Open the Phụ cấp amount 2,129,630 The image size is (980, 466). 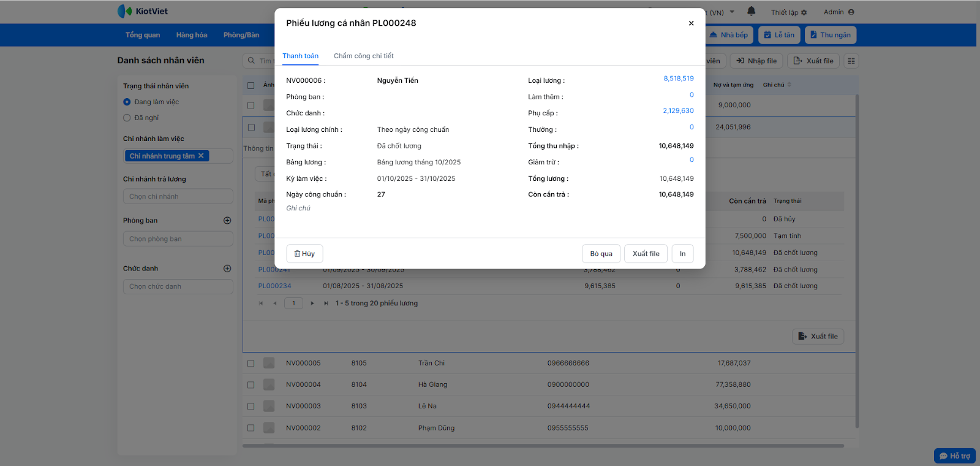pyautogui.click(x=678, y=111)
